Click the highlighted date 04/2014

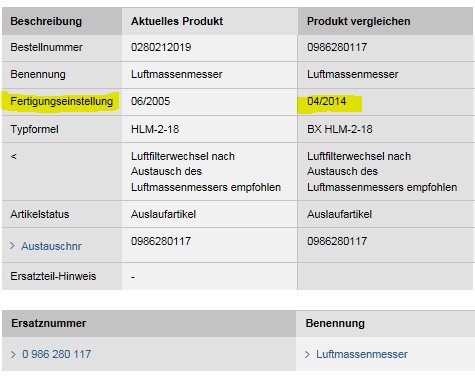tap(327, 101)
